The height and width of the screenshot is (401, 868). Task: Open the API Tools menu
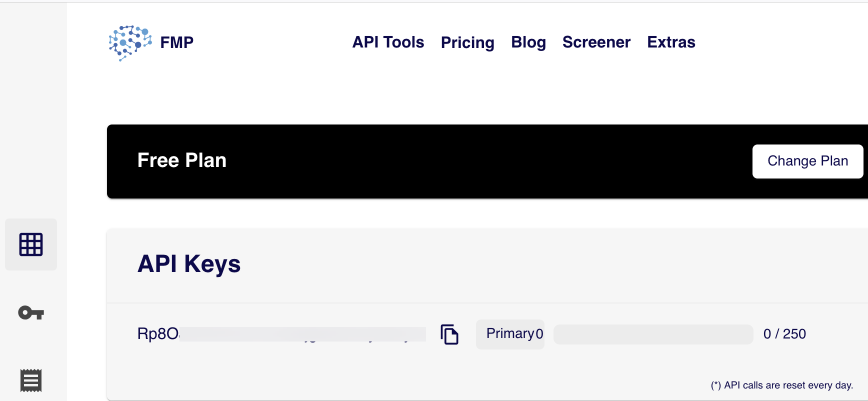[x=388, y=42]
